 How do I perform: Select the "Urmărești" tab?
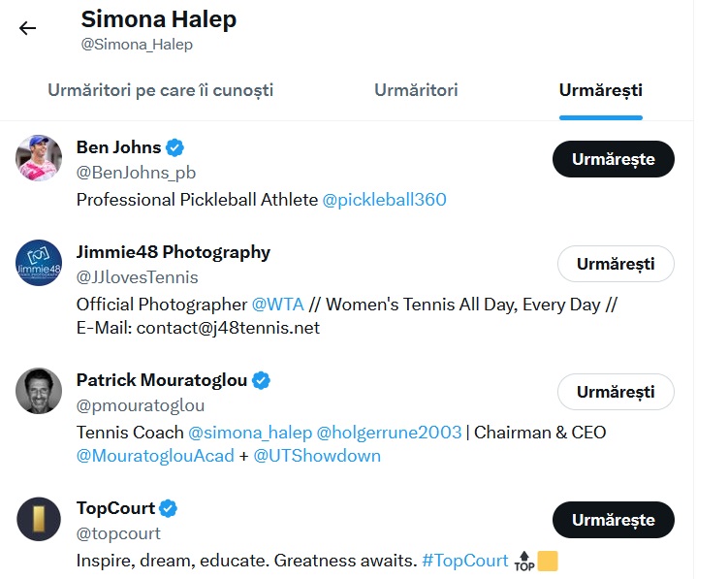(x=600, y=90)
